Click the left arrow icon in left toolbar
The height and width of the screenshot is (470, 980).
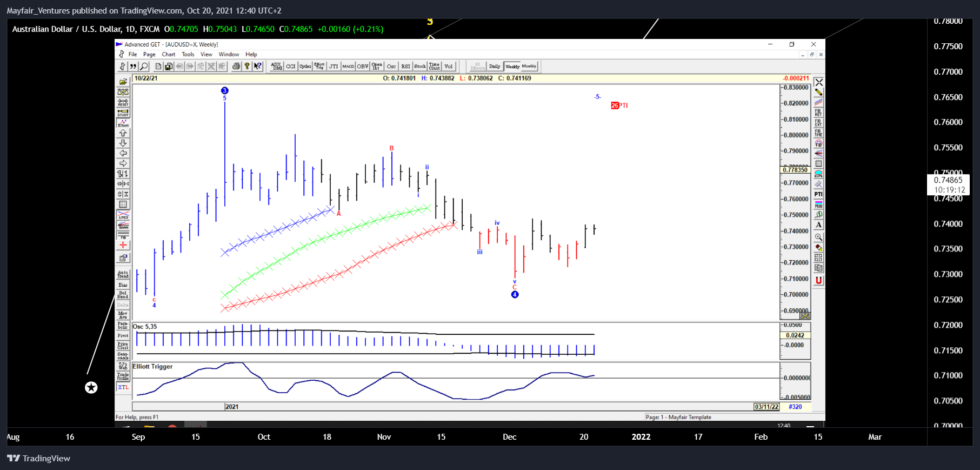pos(123,154)
